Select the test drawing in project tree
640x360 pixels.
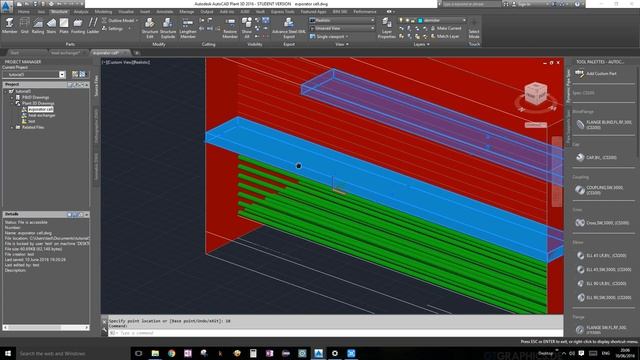point(31,121)
